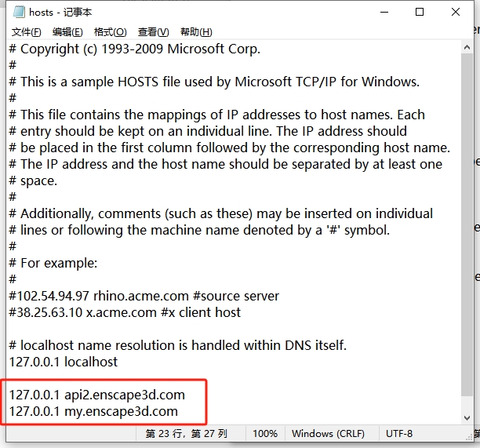Click the '# For example:' line
This screenshot has height=448, width=480.
53,263
